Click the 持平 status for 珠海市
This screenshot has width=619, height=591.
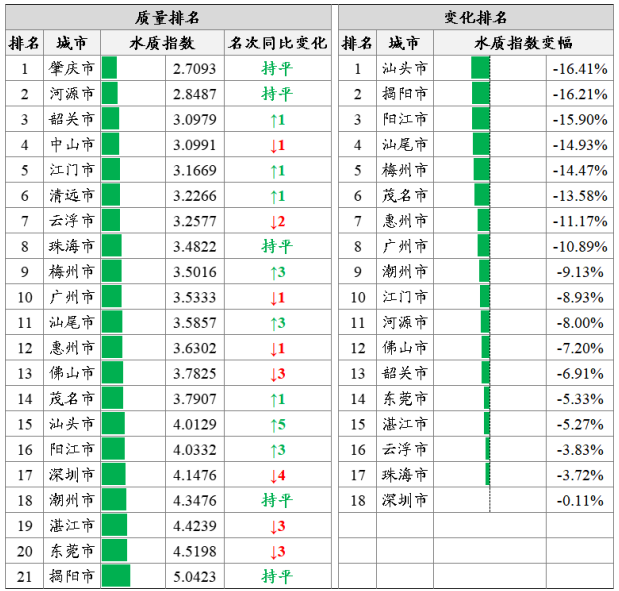[x=278, y=246]
